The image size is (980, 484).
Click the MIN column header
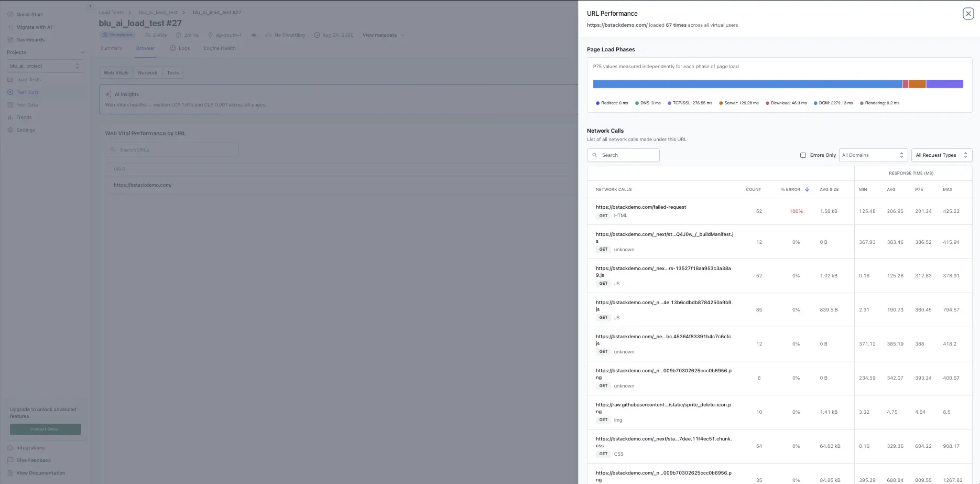[x=863, y=189]
